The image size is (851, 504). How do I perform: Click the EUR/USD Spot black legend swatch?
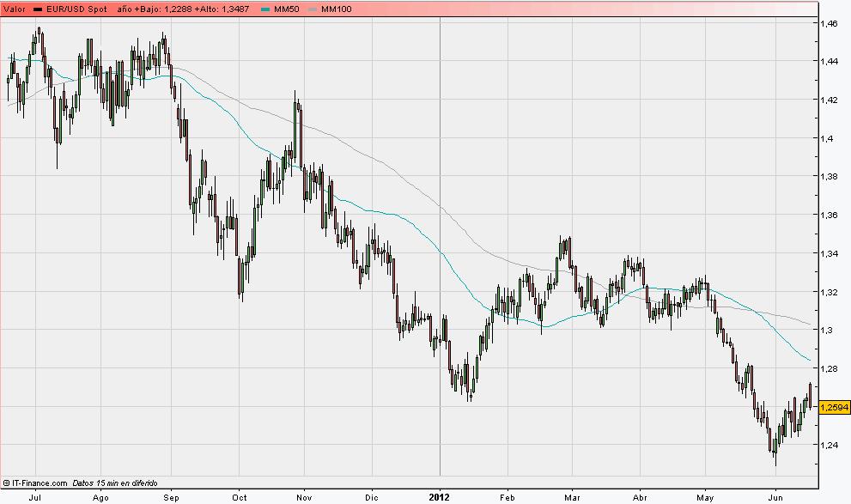(38, 9)
